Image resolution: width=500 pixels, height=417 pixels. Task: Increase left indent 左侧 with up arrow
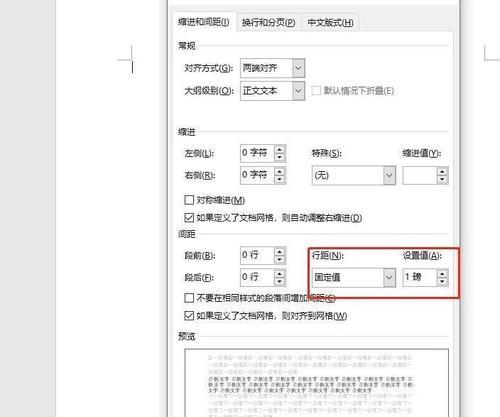(280, 149)
